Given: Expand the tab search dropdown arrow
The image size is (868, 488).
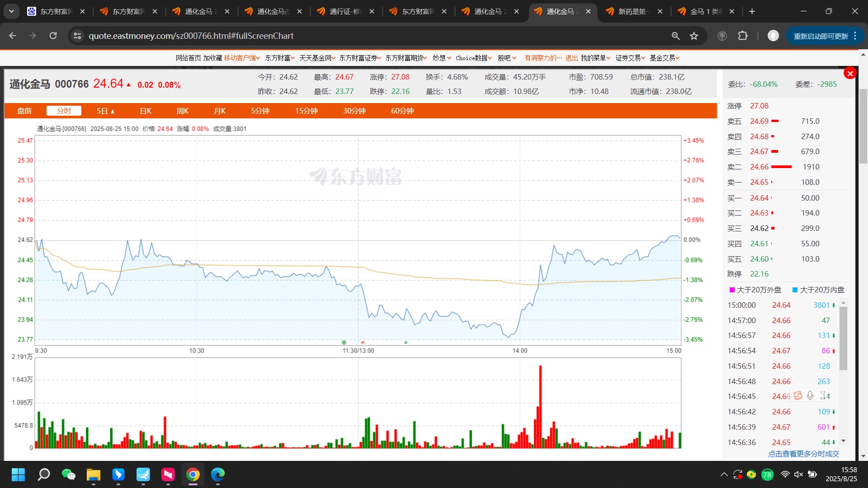Looking at the screenshot, I should tap(11, 11).
